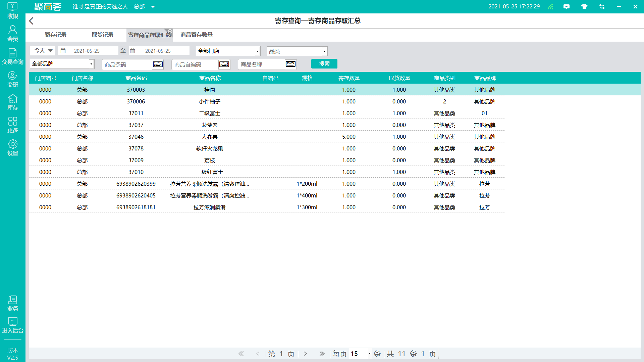Click the 商品品牌 column header
The width and height of the screenshot is (644, 362).
pos(485,78)
